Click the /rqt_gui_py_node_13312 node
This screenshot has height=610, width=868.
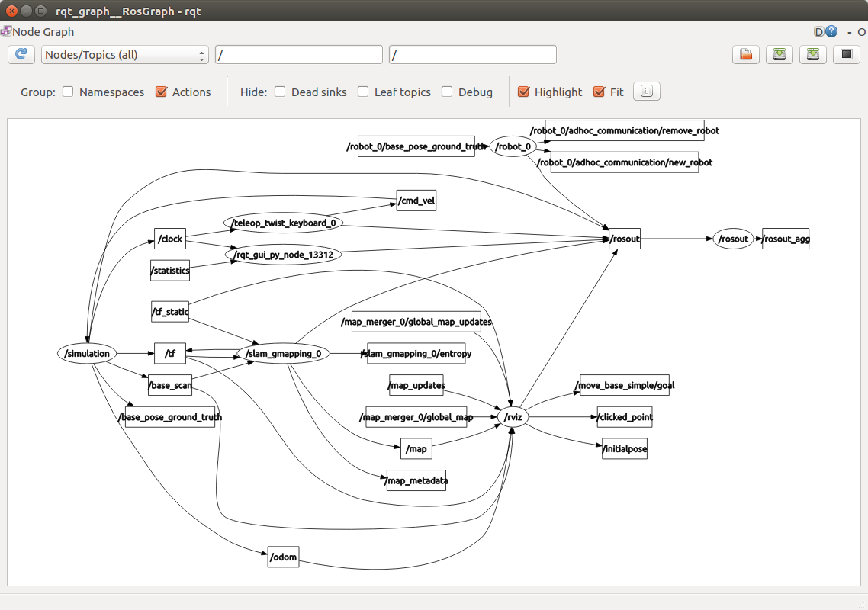coord(284,255)
